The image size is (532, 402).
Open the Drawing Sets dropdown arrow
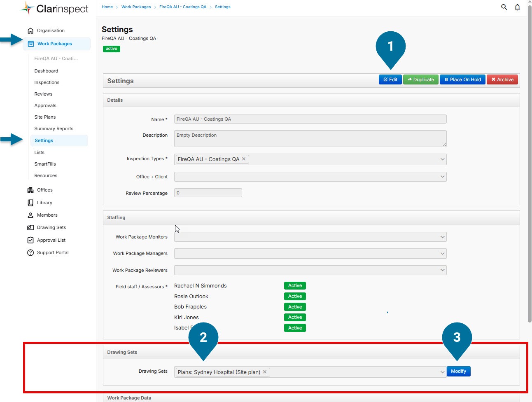(x=442, y=372)
